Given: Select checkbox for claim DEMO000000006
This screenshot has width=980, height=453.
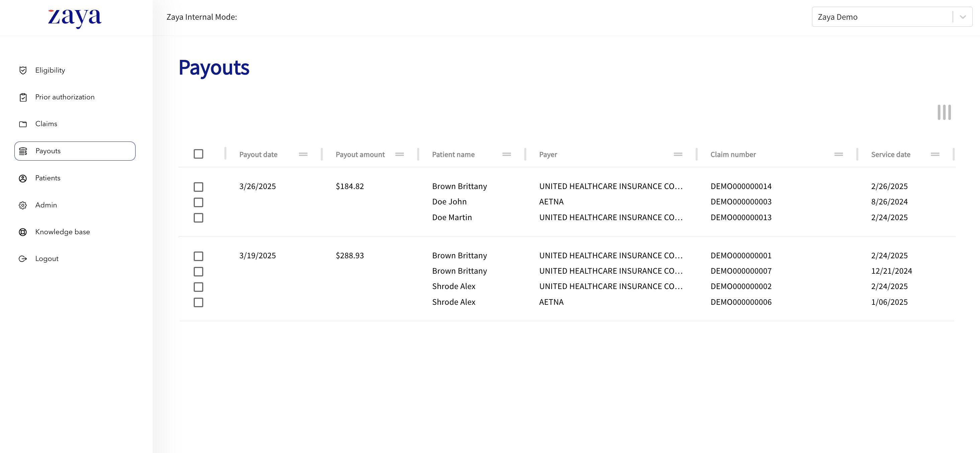Looking at the screenshot, I should click(x=198, y=302).
